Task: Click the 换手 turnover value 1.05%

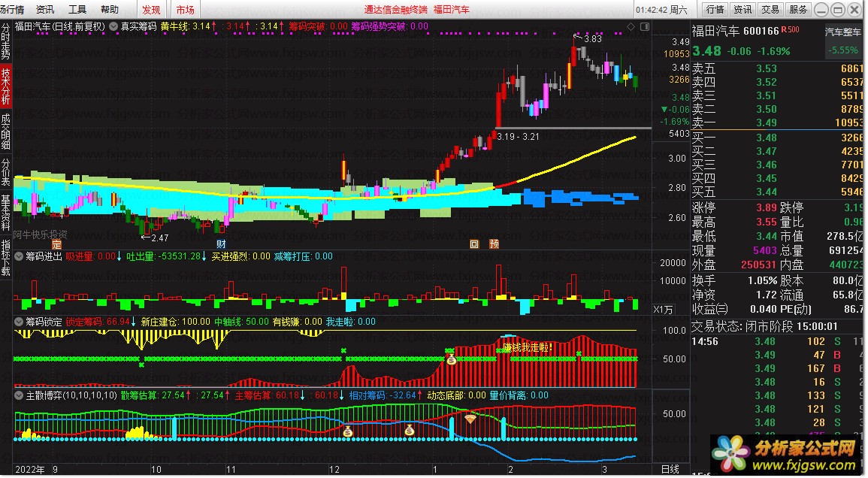Action: click(x=762, y=281)
